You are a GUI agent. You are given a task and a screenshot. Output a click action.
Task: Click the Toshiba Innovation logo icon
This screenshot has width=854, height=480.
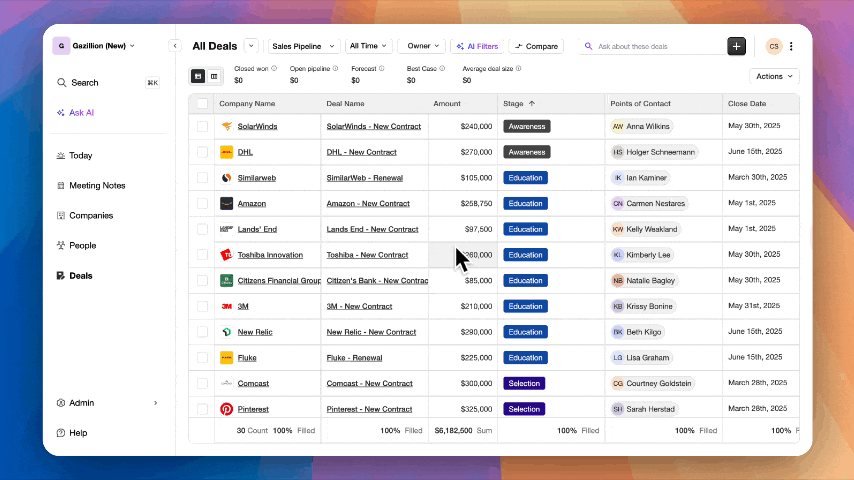(x=227, y=254)
